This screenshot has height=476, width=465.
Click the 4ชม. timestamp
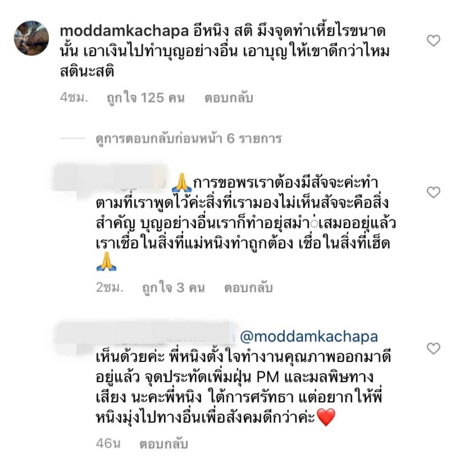74,97
